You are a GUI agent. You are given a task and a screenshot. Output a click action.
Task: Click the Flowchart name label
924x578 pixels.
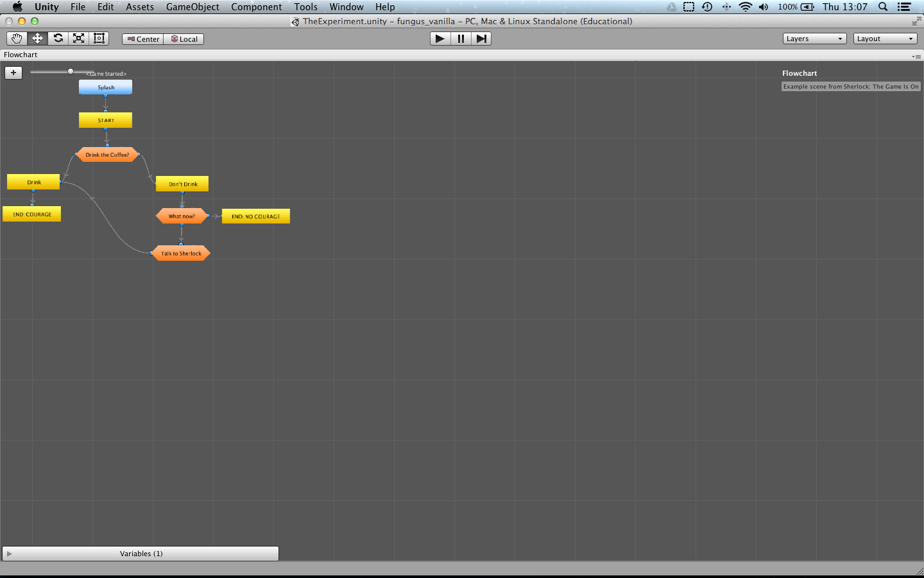pos(800,73)
